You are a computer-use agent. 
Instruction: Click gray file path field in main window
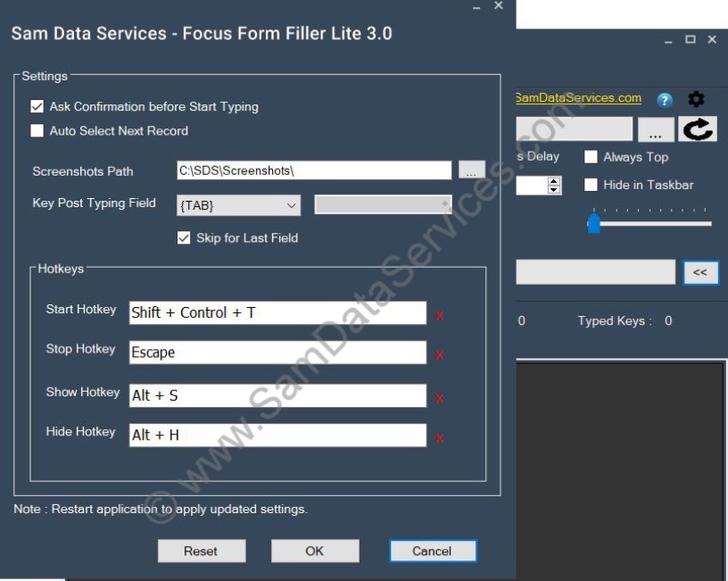click(575, 129)
